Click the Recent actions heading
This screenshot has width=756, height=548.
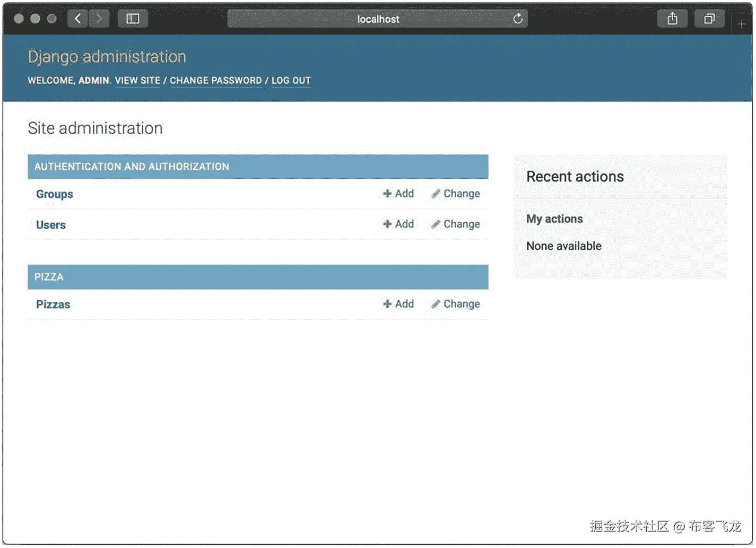tap(575, 177)
